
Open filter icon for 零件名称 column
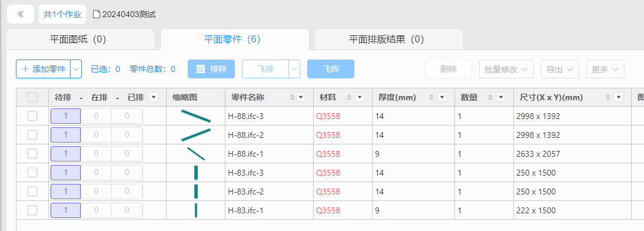coord(301,97)
